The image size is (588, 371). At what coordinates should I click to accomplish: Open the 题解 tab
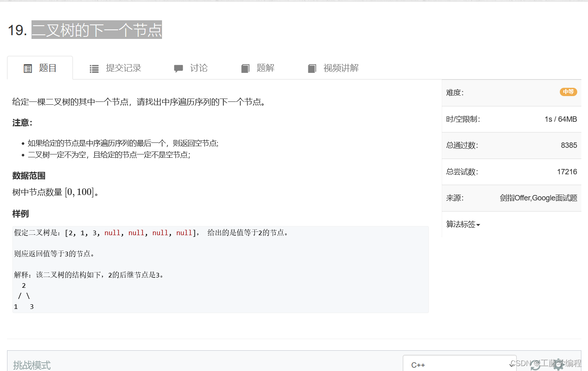pyautogui.click(x=264, y=68)
